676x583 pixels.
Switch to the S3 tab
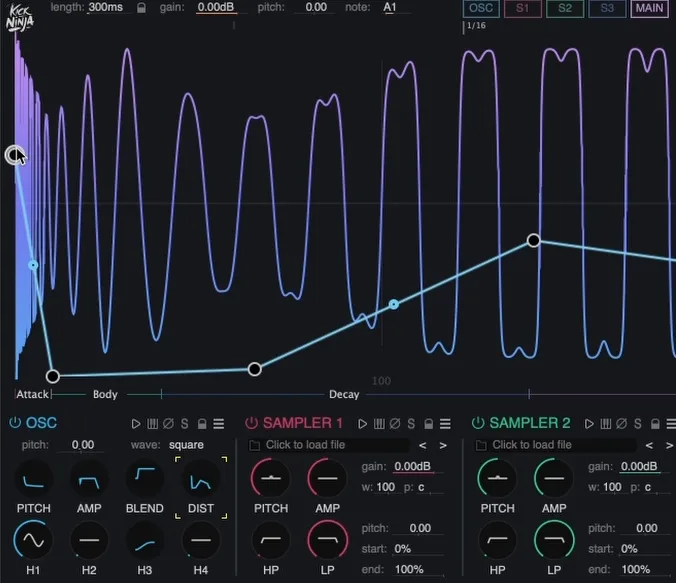[607, 8]
